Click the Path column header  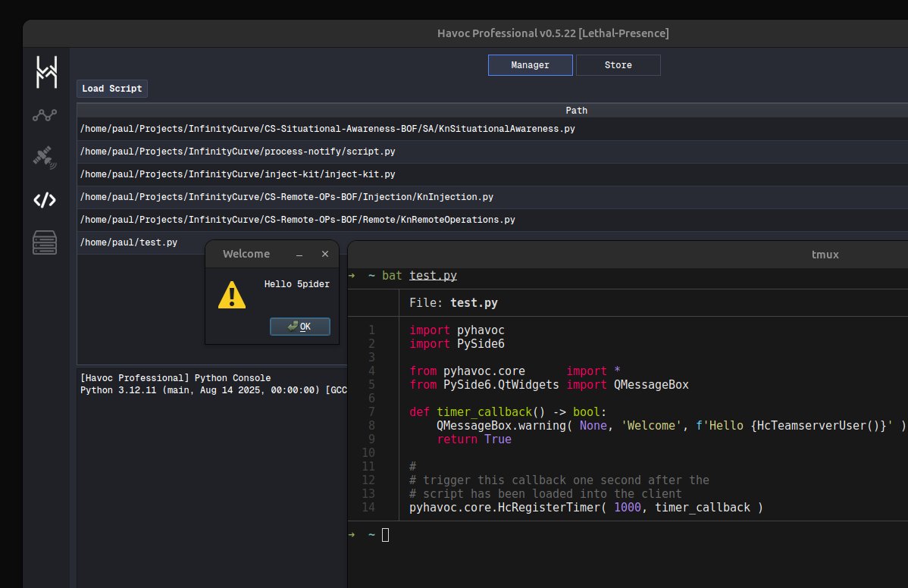(576, 111)
